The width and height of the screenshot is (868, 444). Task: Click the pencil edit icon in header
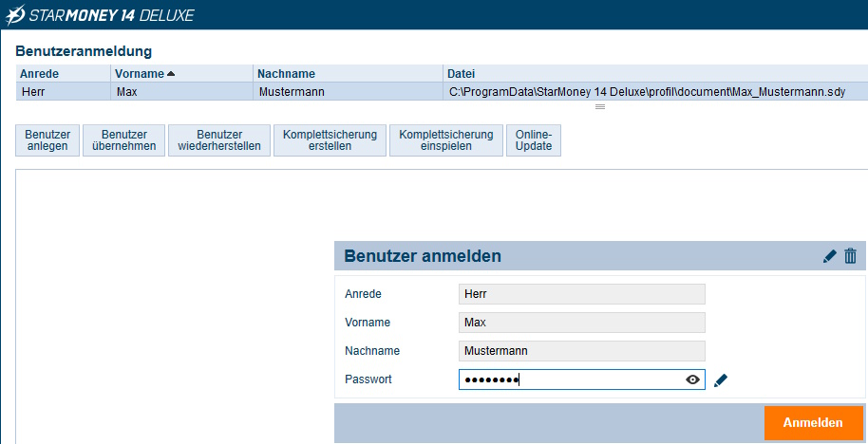coord(830,256)
